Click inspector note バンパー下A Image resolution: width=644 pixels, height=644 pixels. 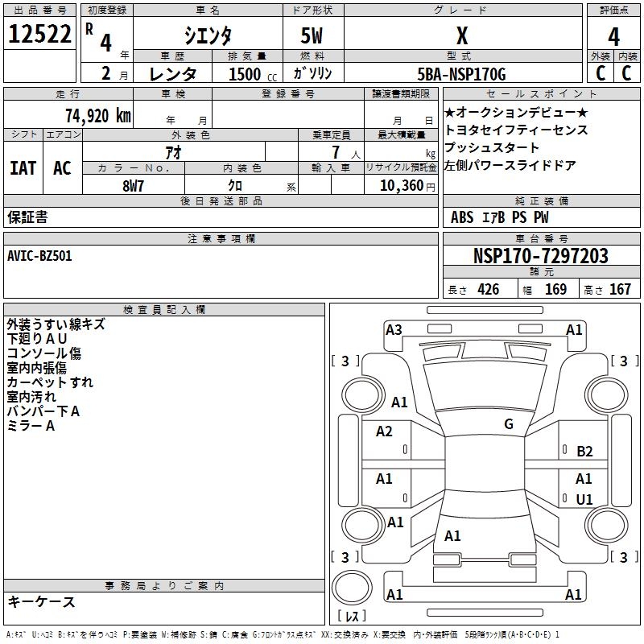point(43,411)
